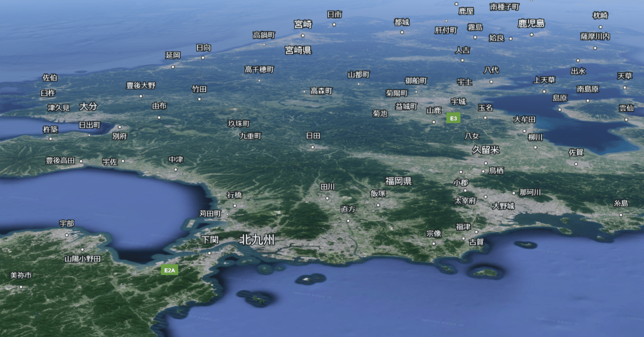644x337 pixels.
Task: Click the 那珂川 map label
Action: 530,192
